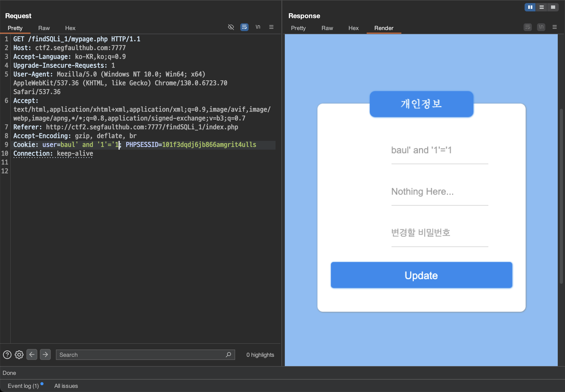Viewport: 565px width, 392px height.
Task: Go to the previous search match arrow
Action: (x=32, y=354)
